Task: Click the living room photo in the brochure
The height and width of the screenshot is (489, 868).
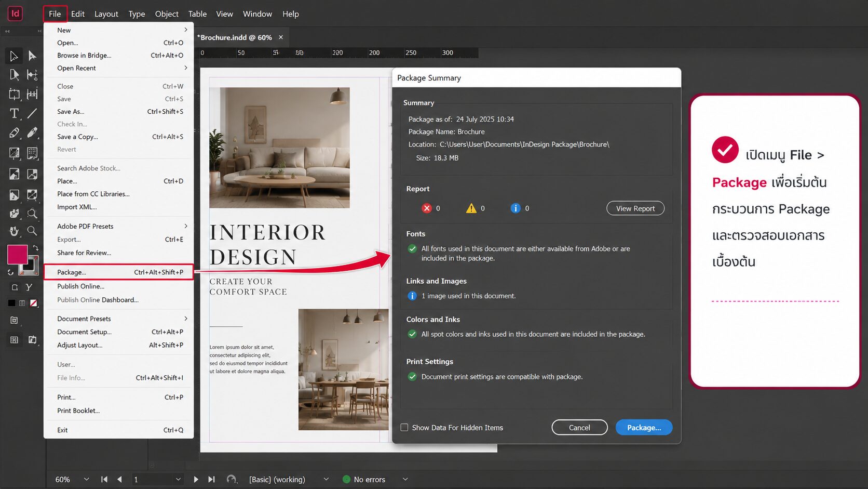Action: pos(279,148)
